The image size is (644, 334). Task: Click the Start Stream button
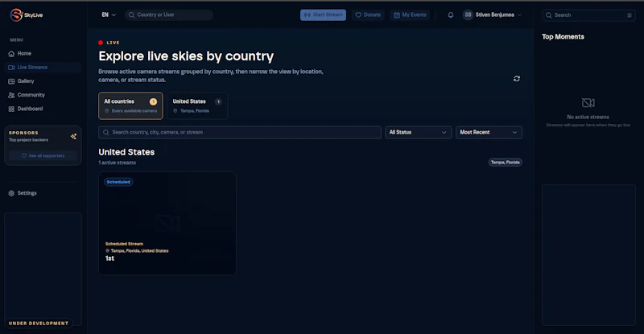[x=323, y=14]
